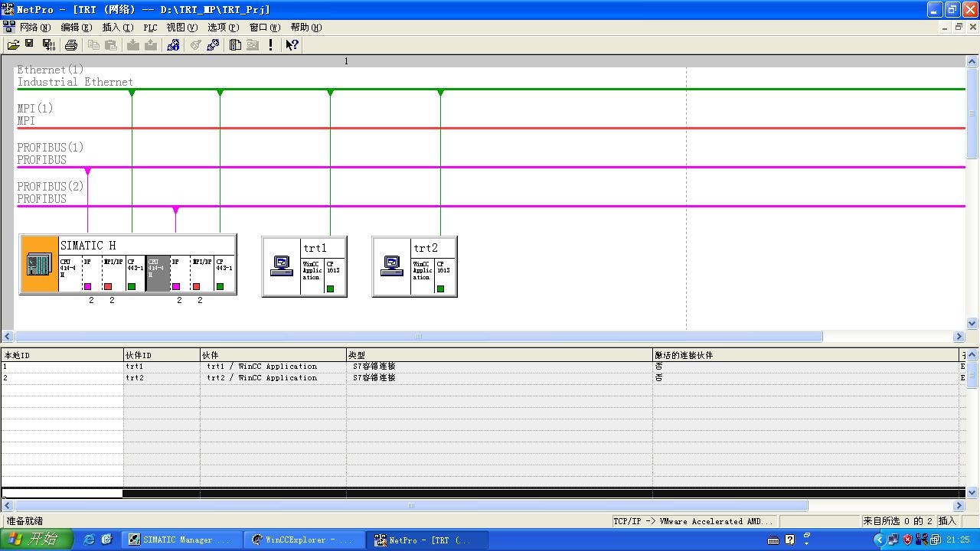Click the 开始 Start button

pyautogui.click(x=37, y=540)
